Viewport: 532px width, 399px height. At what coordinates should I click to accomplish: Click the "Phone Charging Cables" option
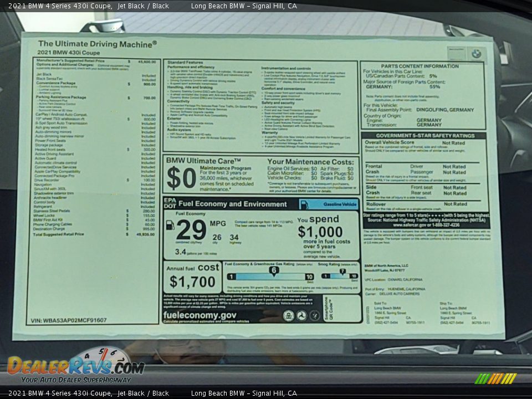pos(53,224)
